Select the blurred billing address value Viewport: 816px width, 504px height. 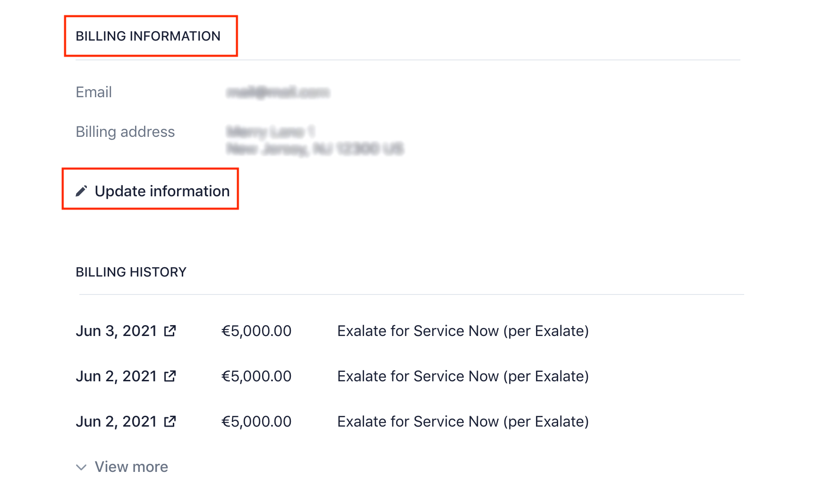314,140
